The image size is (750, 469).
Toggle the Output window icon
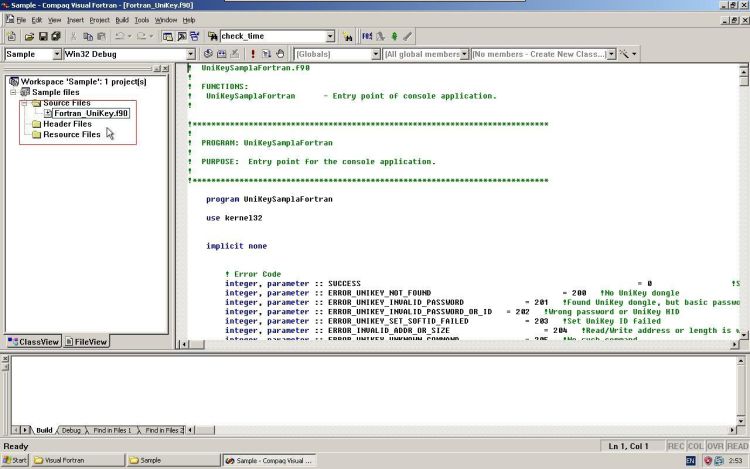tap(182, 36)
